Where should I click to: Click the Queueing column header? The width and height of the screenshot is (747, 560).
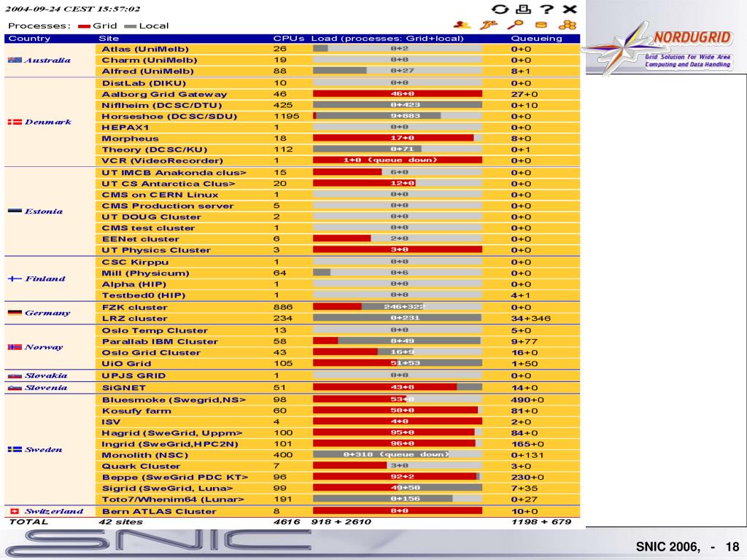click(536, 39)
